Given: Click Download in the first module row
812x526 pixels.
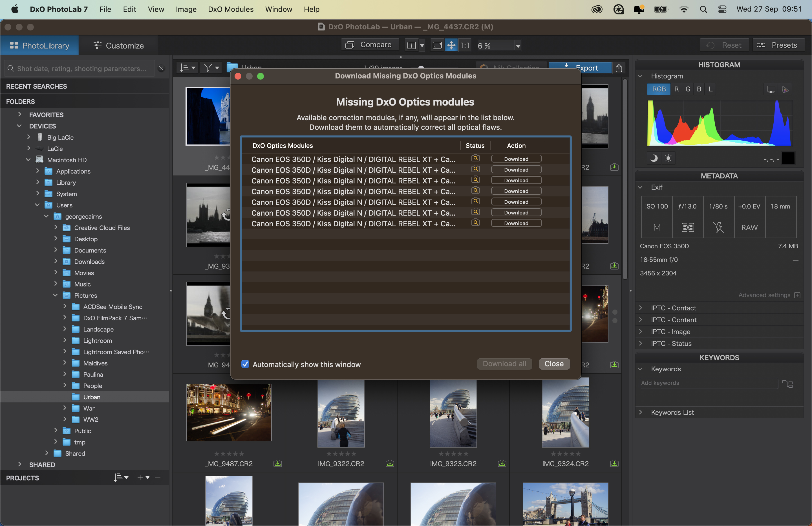Looking at the screenshot, I should tap(516, 159).
